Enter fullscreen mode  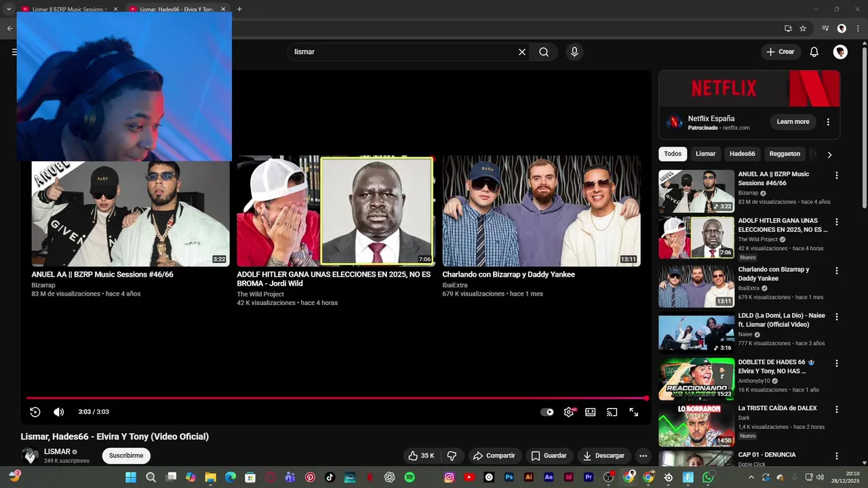[x=634, y=412]
